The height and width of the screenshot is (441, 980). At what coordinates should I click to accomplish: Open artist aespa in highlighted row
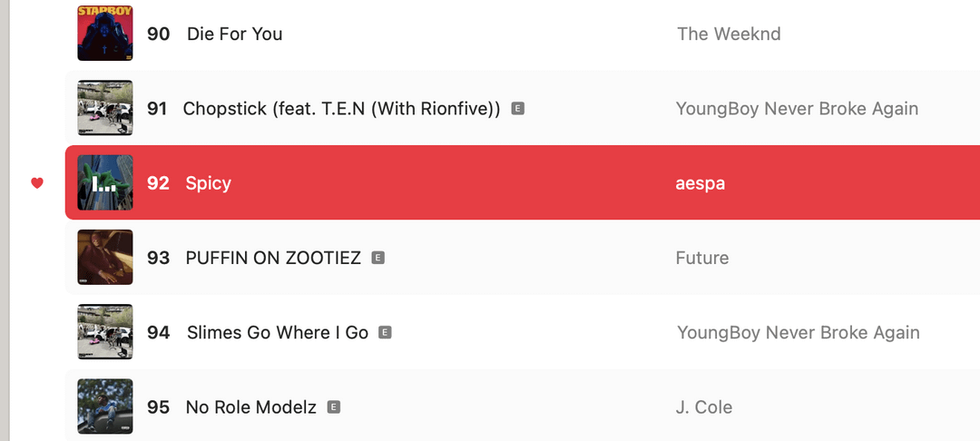pyautogui.click(x=701, y=183)
